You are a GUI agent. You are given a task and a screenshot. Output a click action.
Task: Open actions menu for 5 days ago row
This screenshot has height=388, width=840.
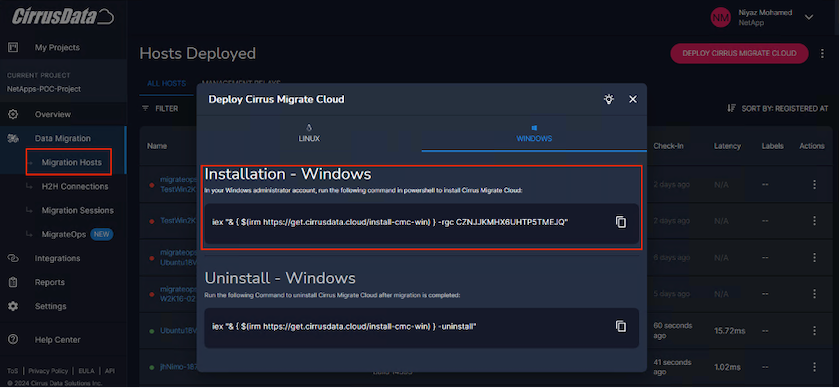click(814, 294)
